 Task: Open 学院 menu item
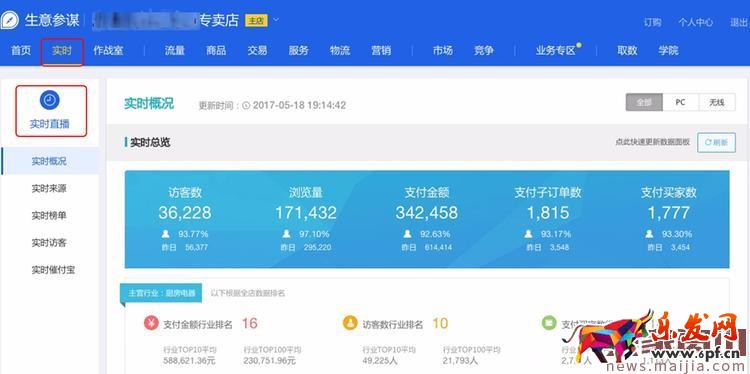[668, 50]
